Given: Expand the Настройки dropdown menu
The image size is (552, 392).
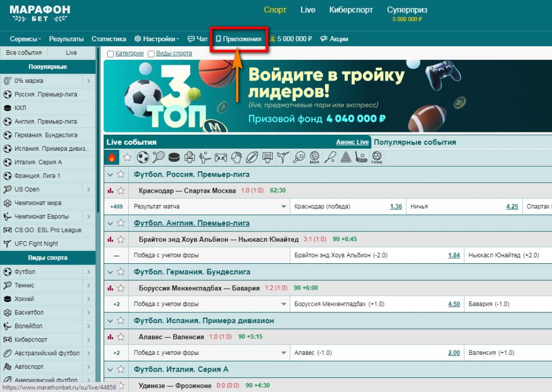Looking at the screenshot, I should pyautogui.click(x=157, y=39).
